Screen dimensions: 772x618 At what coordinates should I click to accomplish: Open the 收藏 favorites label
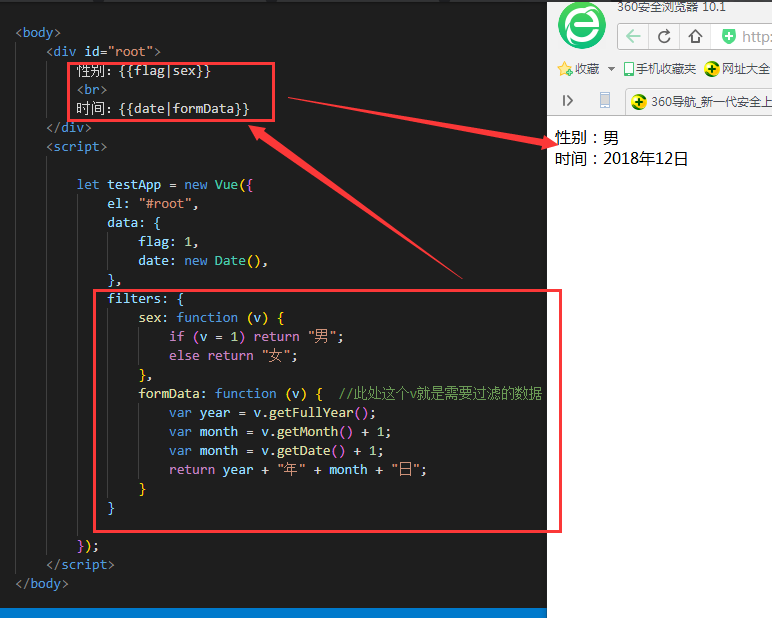587,69
